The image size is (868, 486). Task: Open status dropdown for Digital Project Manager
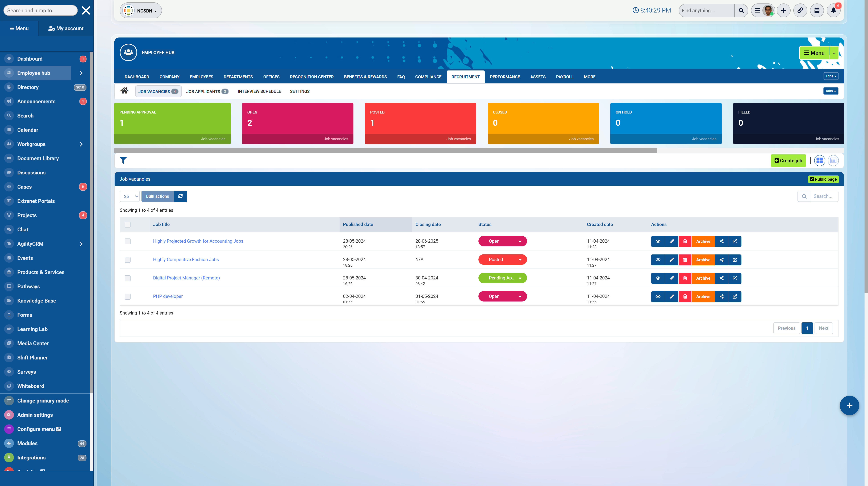point(502,278)
